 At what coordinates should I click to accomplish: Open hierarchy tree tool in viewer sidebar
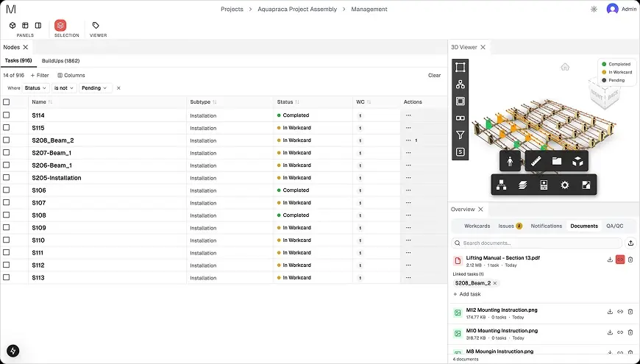pos(461,85)
